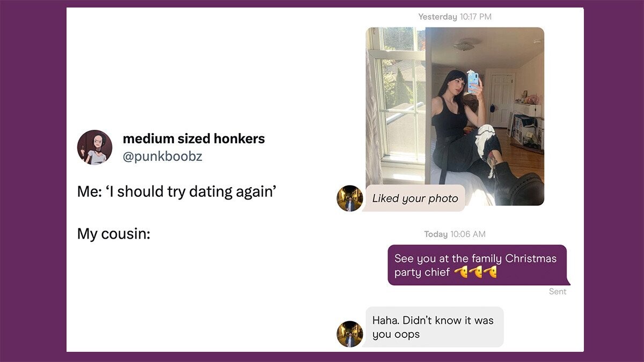Screen dimensions: 644x362
Task: Click the medium sized honkers display name
Action: 194,138
